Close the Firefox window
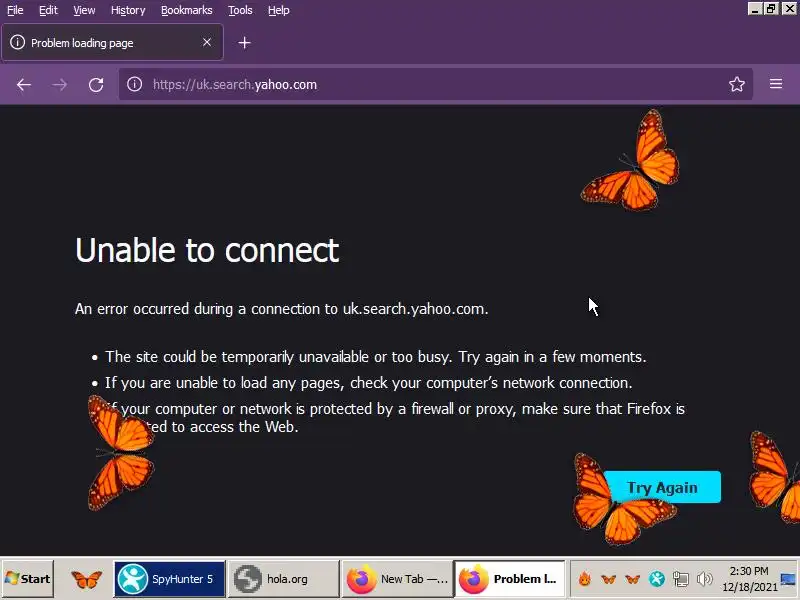 point(789,9)
